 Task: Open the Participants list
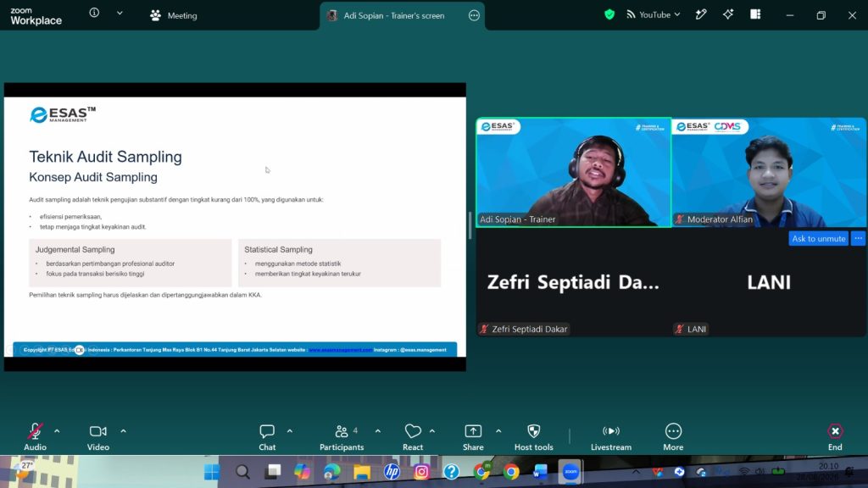point(342,436)
